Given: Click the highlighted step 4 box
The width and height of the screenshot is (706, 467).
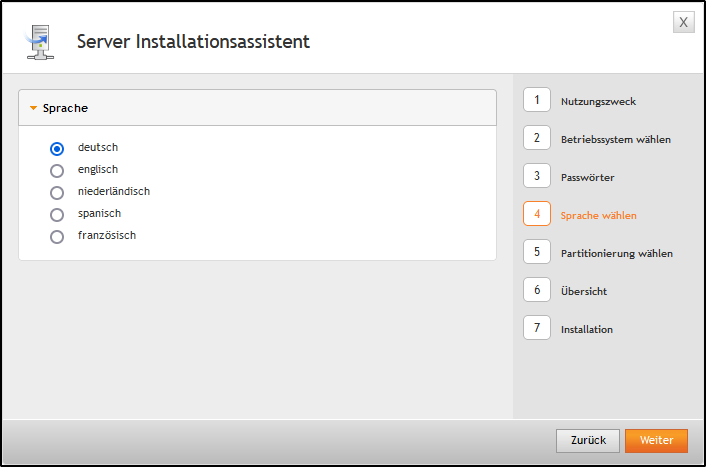Looking at the screenshot, I should pos(537,214).
